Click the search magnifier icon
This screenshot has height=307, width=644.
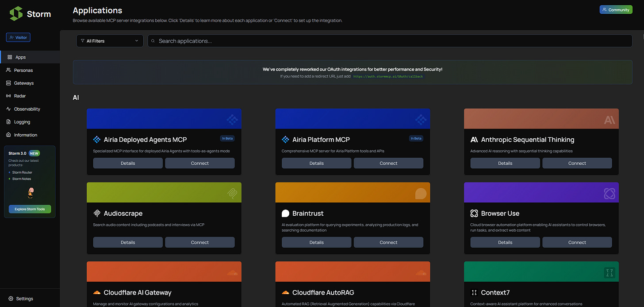pyautogui.click(x=153, y=41)
